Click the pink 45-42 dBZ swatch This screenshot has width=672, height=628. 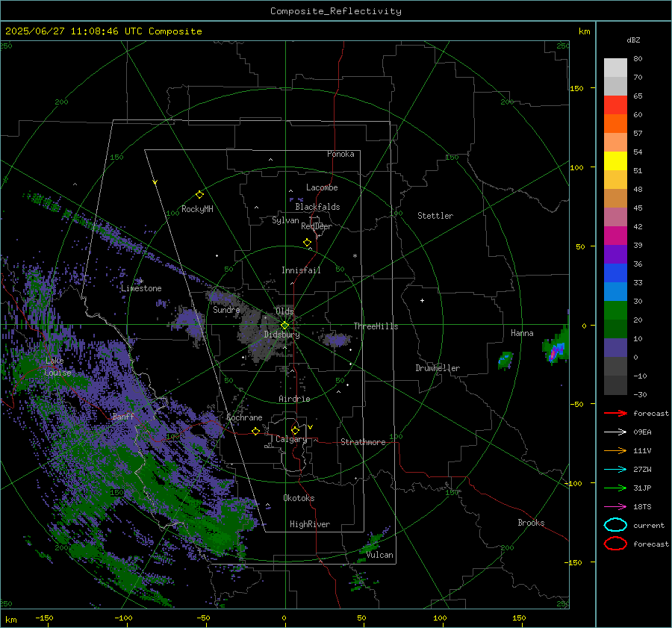pyautogui.click(x=615, y=217)
